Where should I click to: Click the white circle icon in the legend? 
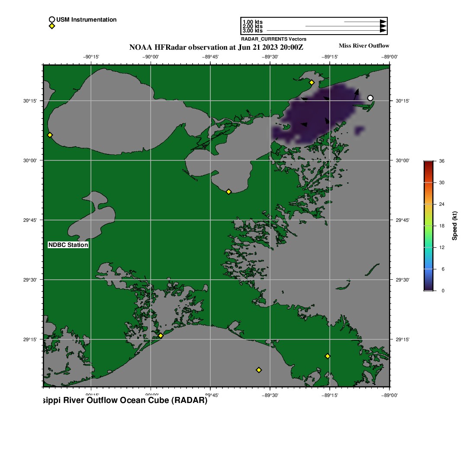(52, 19)
